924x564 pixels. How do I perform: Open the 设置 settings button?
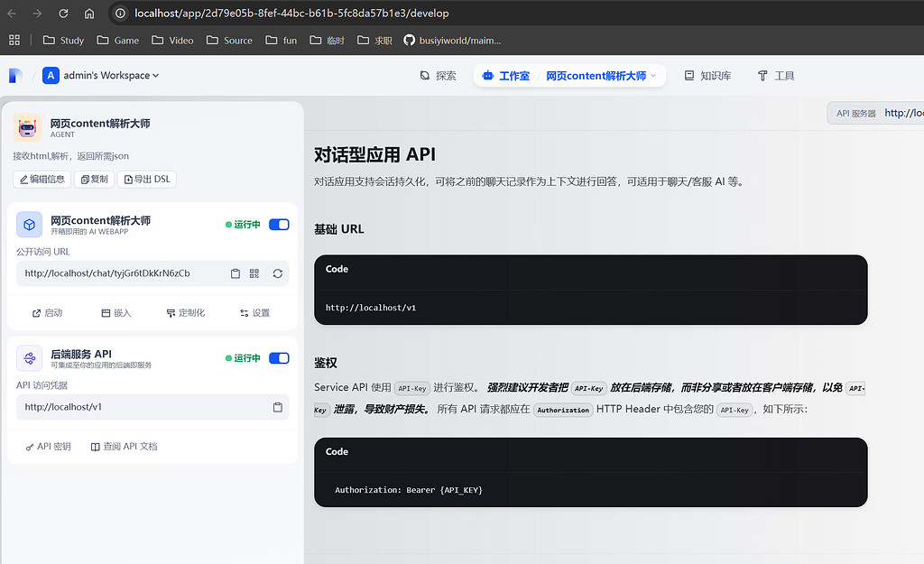tap(254, 313)
